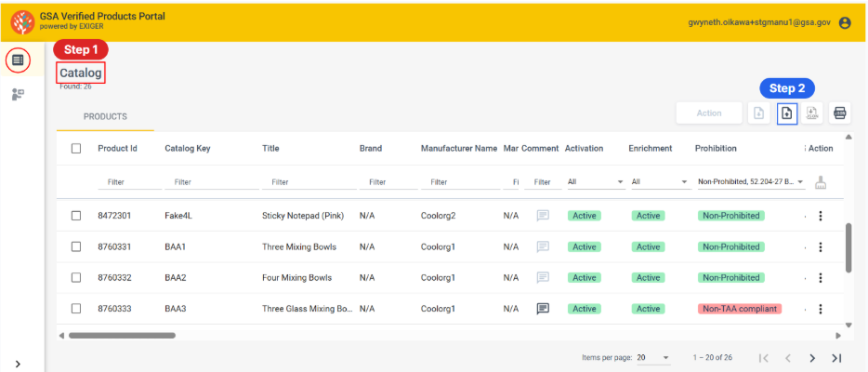Click the Prohibition column header

pos(716,149)
